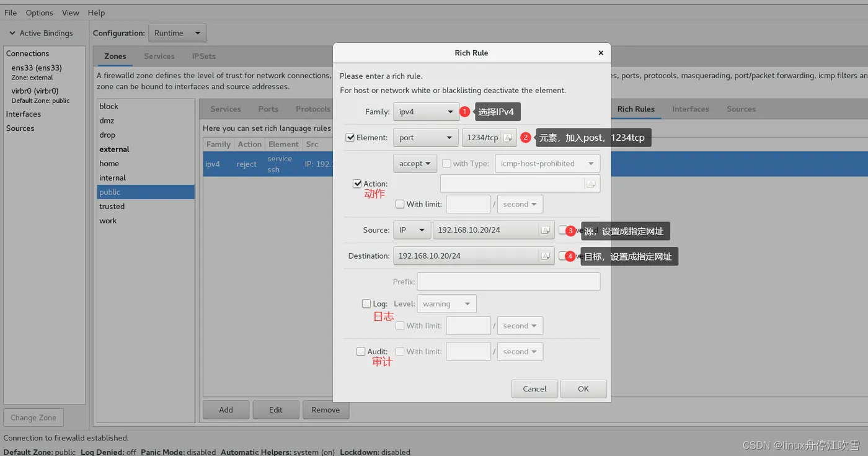
Task: Enable 'With limit' under Action
Action: pos(400,204)
